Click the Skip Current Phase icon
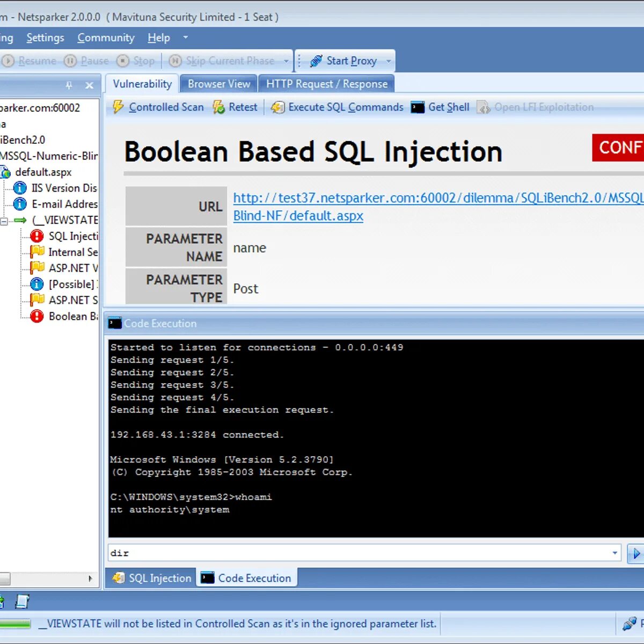The image size is (644, 644). tap(175, 61)
